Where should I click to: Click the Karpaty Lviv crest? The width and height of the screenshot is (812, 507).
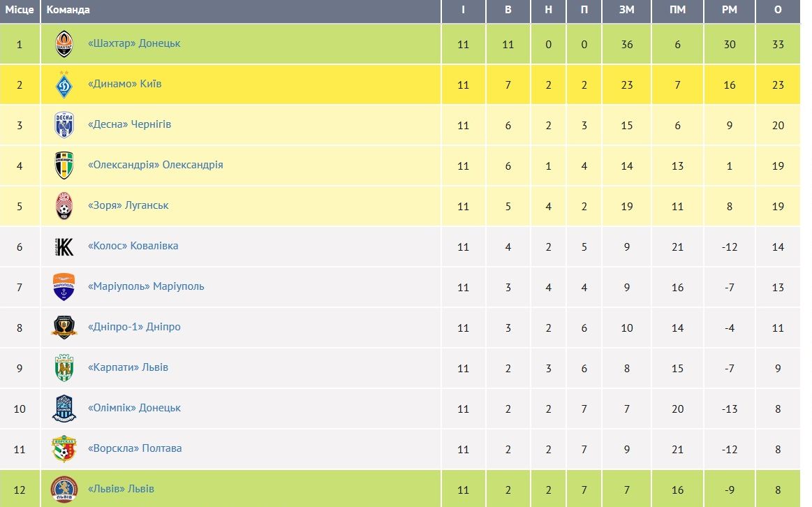tap(64, 368)
